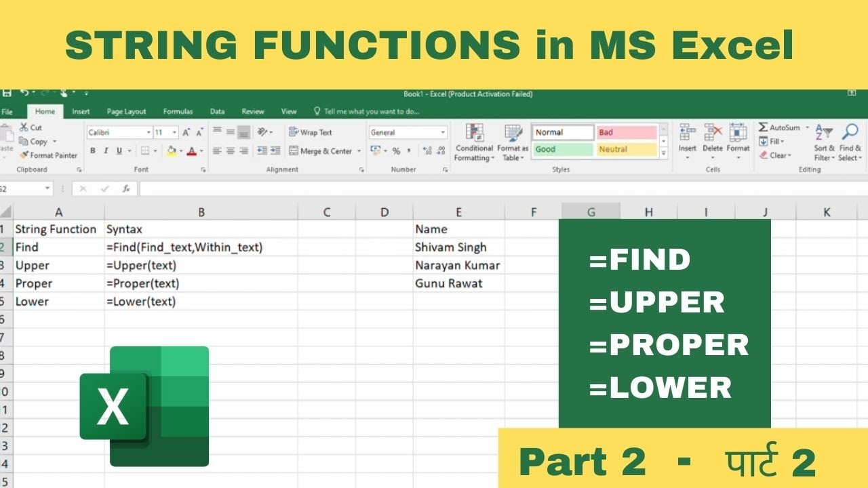Image resolution: width=868 pixels, height=488 pixels.
Task: Apply the Bad cell style
Action: point(627,132)
